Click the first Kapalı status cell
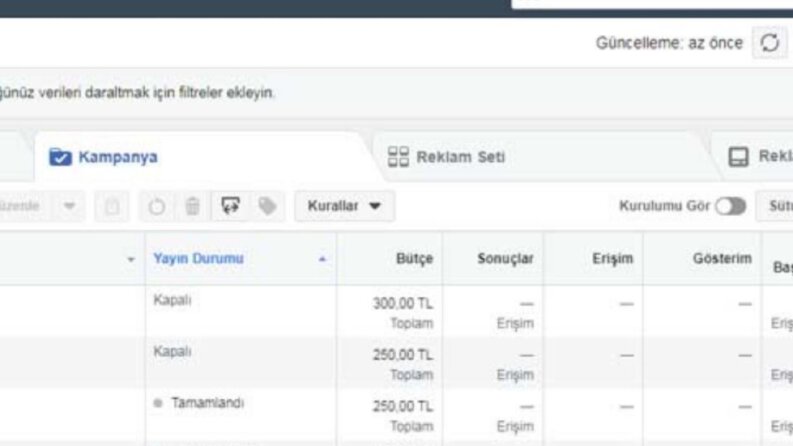 point(241,311)
